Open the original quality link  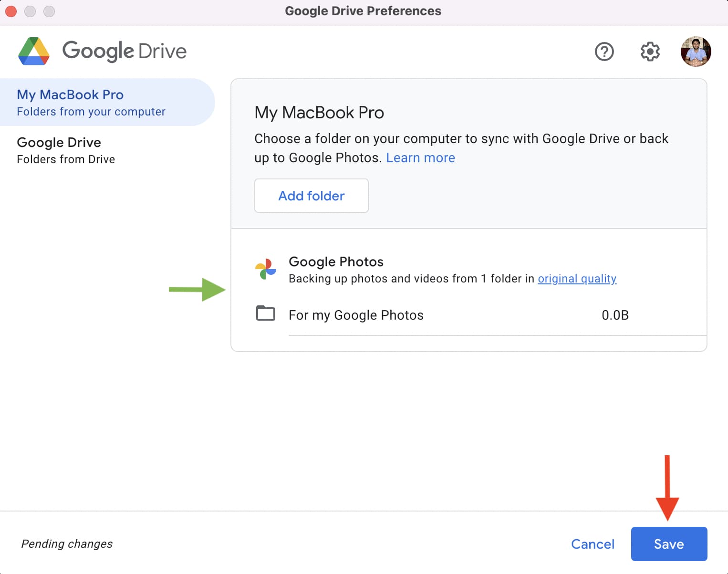pos(577,279)
